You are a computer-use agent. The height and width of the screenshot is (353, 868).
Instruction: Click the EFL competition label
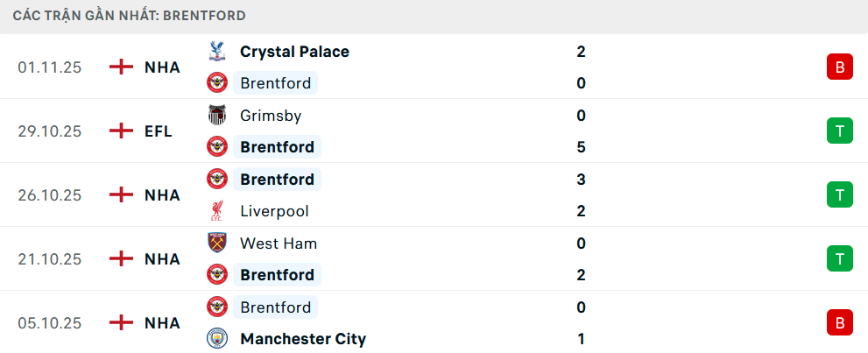(159, 131)
